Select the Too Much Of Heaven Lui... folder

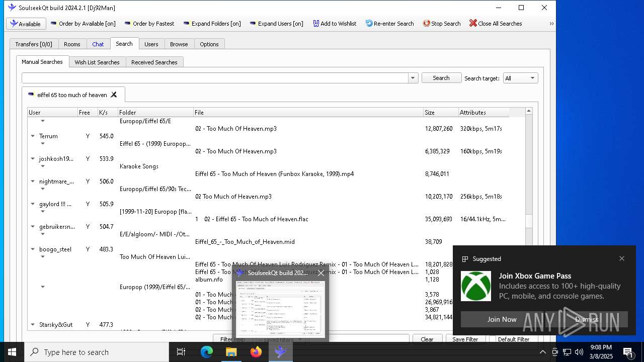click(x=155, y=257)
